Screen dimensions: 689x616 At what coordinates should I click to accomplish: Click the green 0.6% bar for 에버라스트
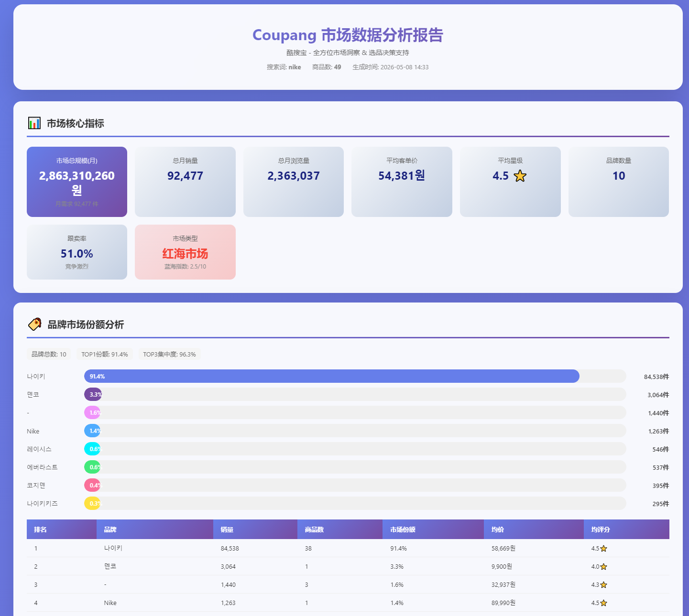tap(92, 467)
